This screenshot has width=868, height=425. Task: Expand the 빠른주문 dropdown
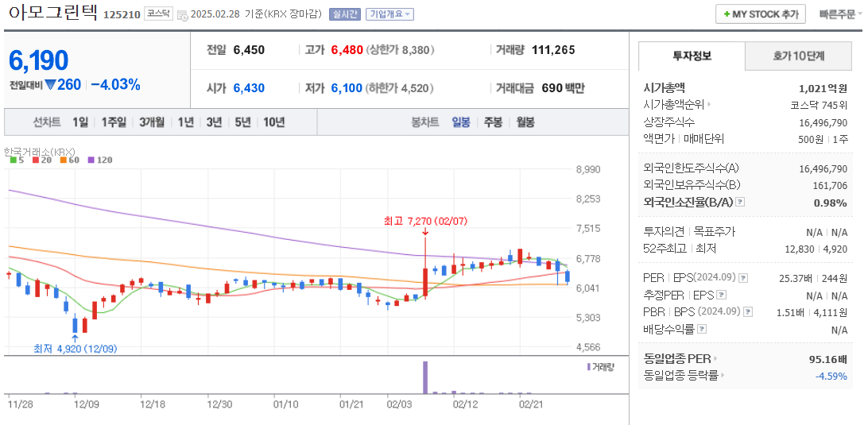coord(840,14)
